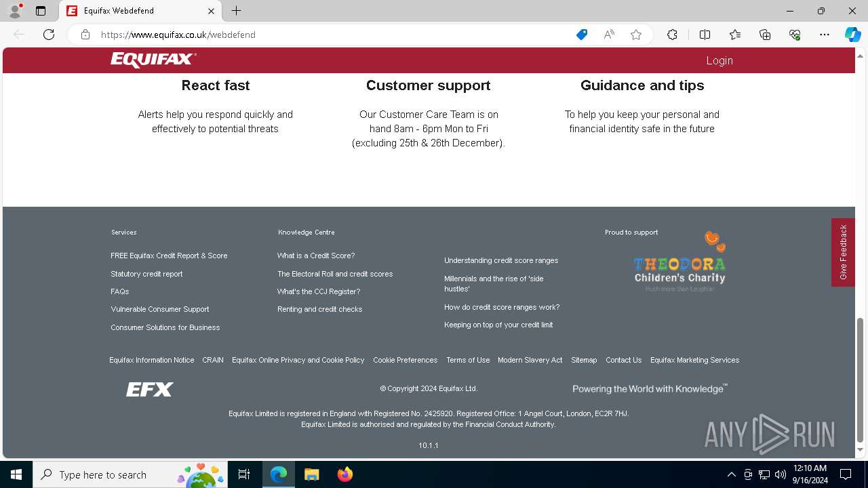
Task: Add this page to favorites via the star icon
Action: [x=636, y=35]
